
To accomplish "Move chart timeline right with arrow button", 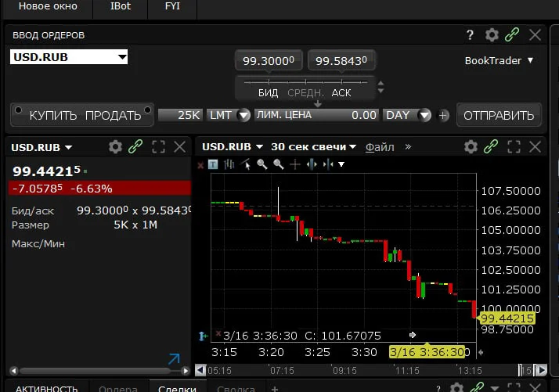I will (542, 370).
